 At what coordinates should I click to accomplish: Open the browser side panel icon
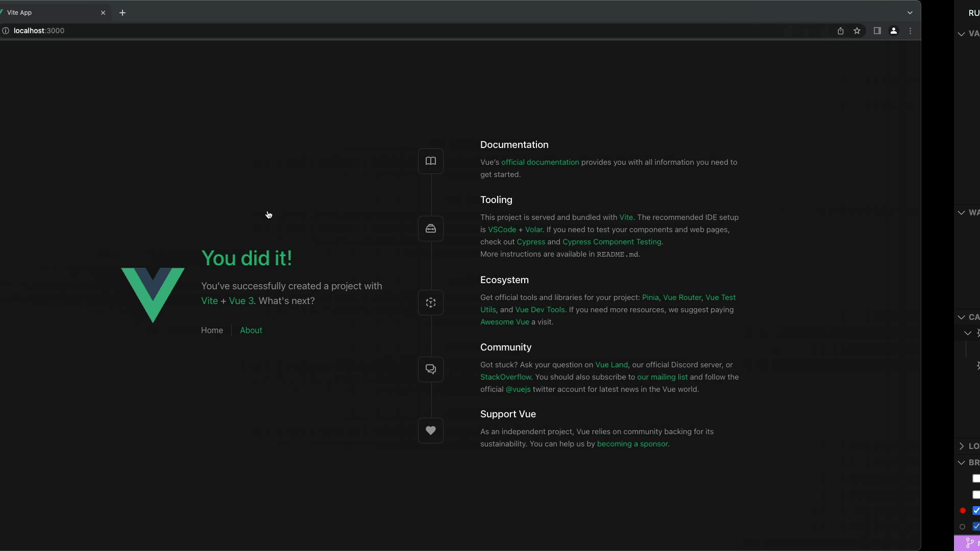877,31
